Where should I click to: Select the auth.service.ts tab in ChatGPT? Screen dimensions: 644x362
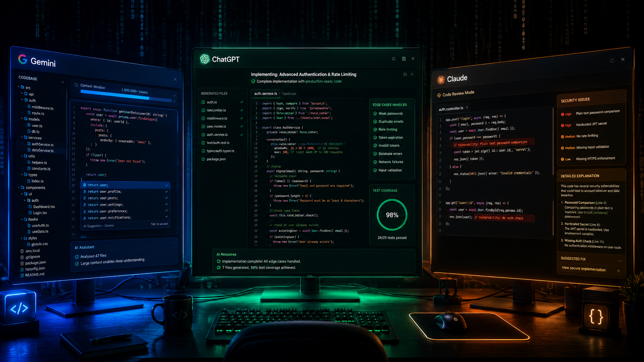point(267,93)
